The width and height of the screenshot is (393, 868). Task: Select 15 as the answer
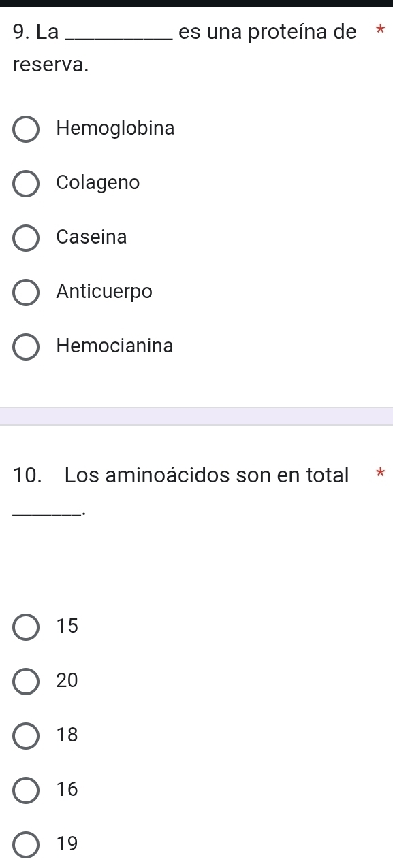25,627
